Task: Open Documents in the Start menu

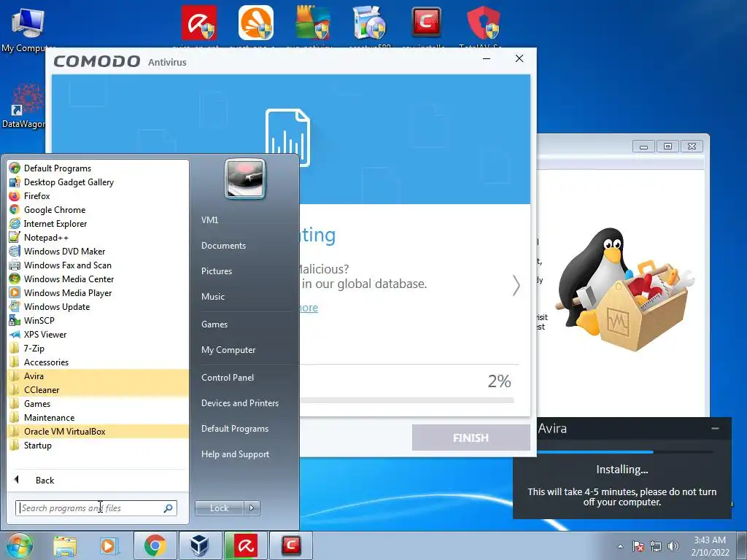Action: coord(223,246)
